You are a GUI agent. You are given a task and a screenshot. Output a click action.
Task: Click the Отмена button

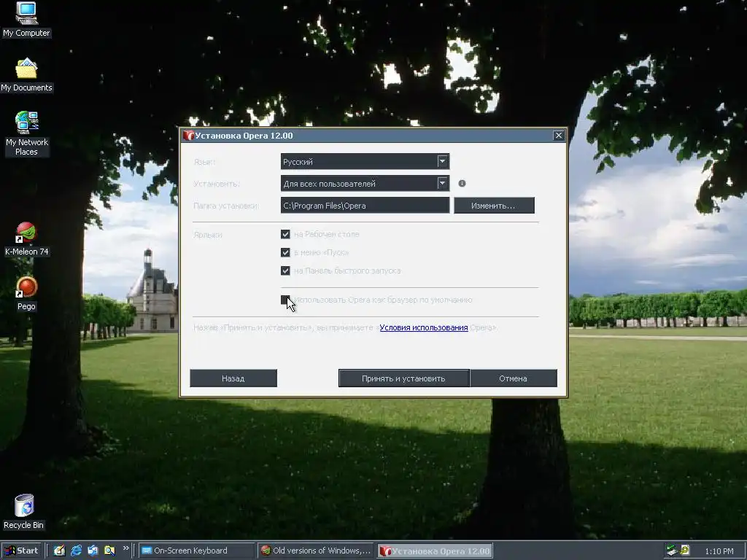click(x=514, y=378)
